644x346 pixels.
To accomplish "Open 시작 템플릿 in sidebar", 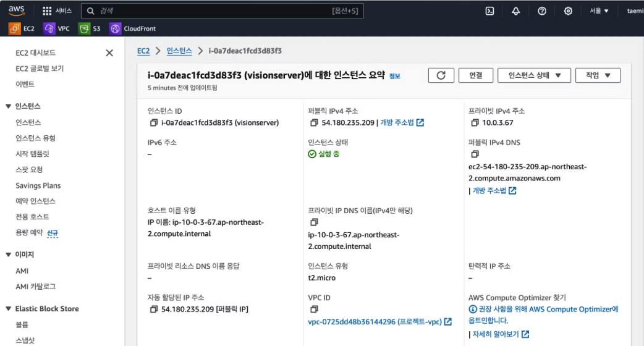I will click(32, 153).
